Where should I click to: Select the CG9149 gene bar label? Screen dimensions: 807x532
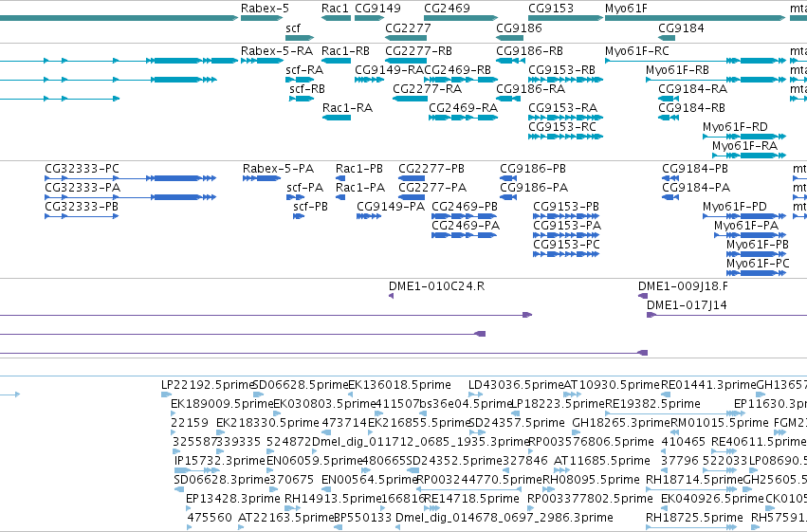pos(377,9)
